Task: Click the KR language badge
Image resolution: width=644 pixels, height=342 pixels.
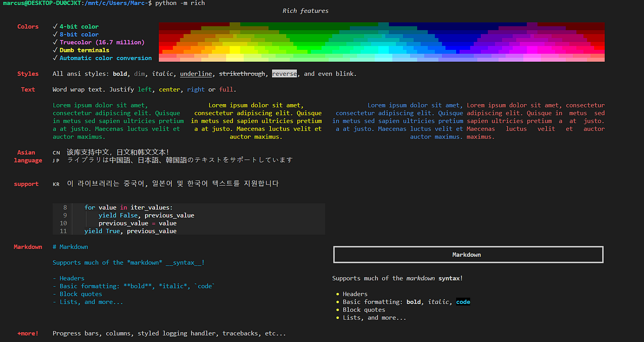Action: click(x=56, y=183)
